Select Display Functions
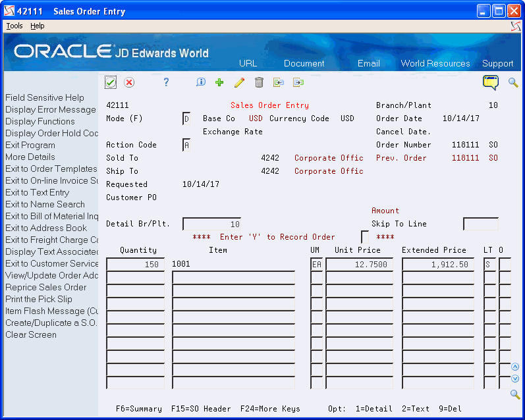This screenshot has height=420, width=525. [40, 122]
